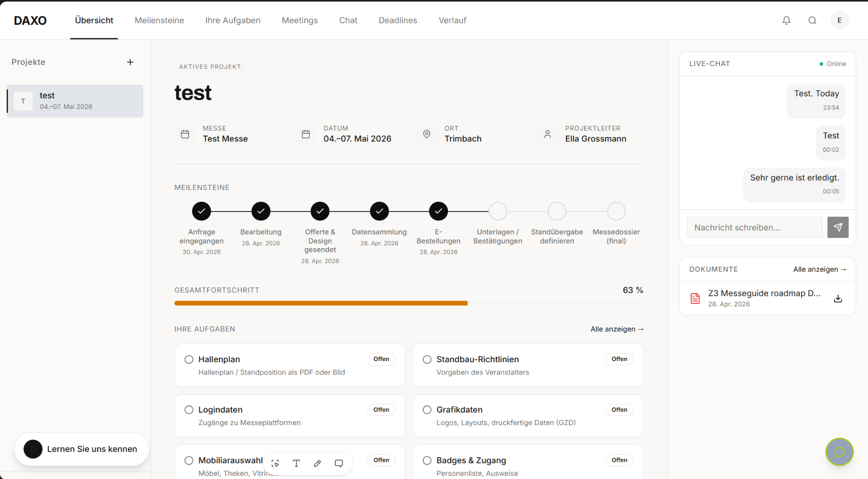This screenshot has width=868, height=479.
Task: Click the search magnifier icon
Action: pyautogui.click(x=812, y=20)
